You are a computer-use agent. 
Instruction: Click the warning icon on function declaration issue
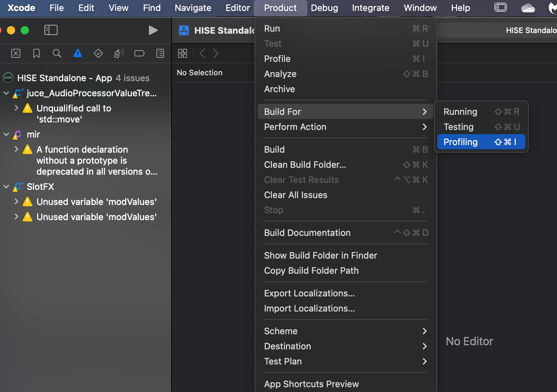coord(28,150)
